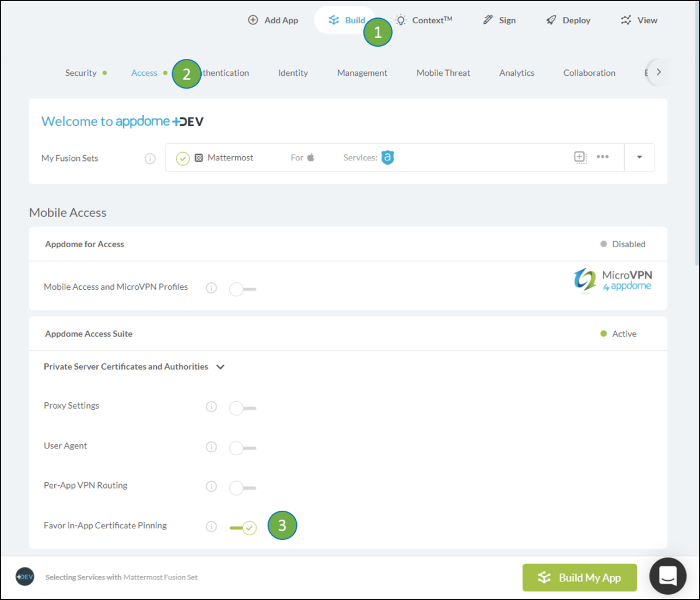Click the three-dot menu on the Fusion Set

point(603,157)
